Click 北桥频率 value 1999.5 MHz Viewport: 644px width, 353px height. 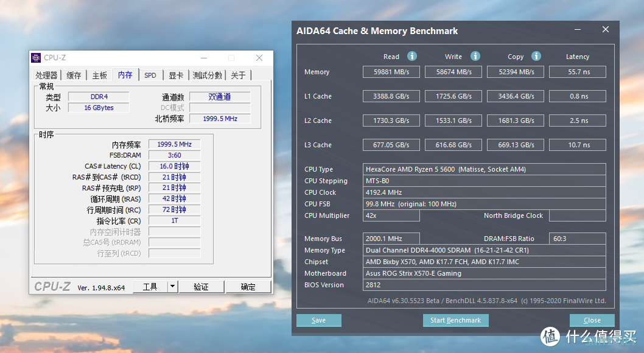220,119
